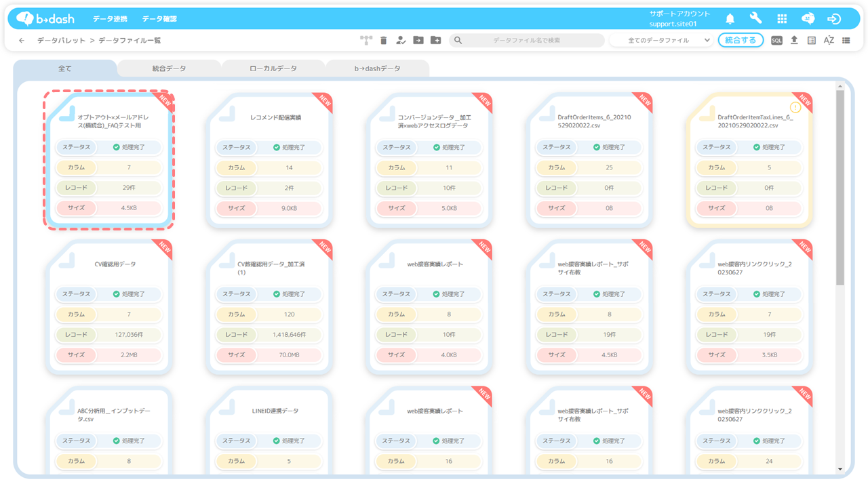The image size is (868, 488).
Task: Click the 2件 record count
Action: pyautogui.click(x=289, y=188)
